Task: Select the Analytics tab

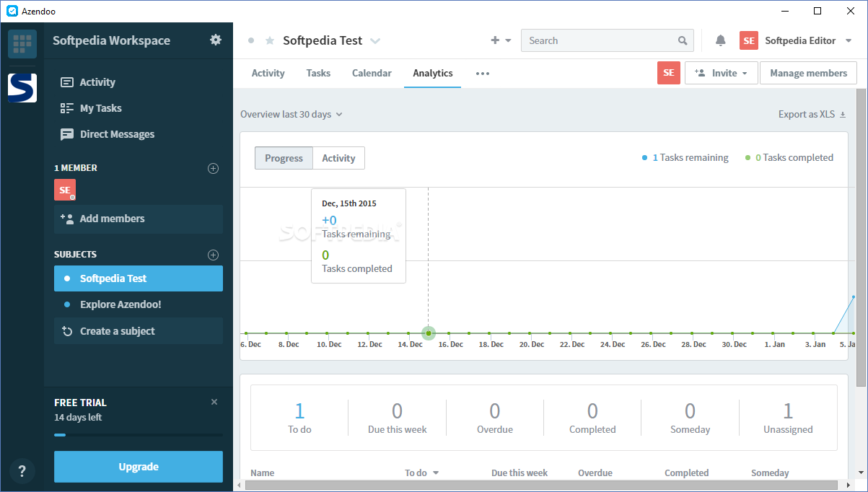Action: click(433, 73)
